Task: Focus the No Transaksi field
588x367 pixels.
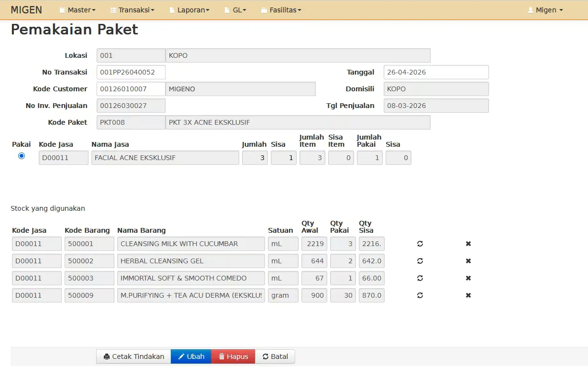Action: point(131,72)
